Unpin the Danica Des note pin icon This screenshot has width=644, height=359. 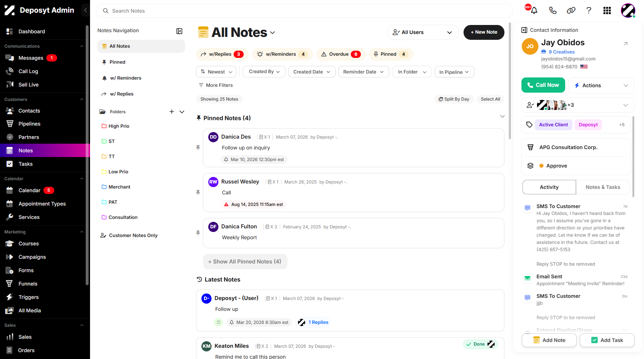198,147
